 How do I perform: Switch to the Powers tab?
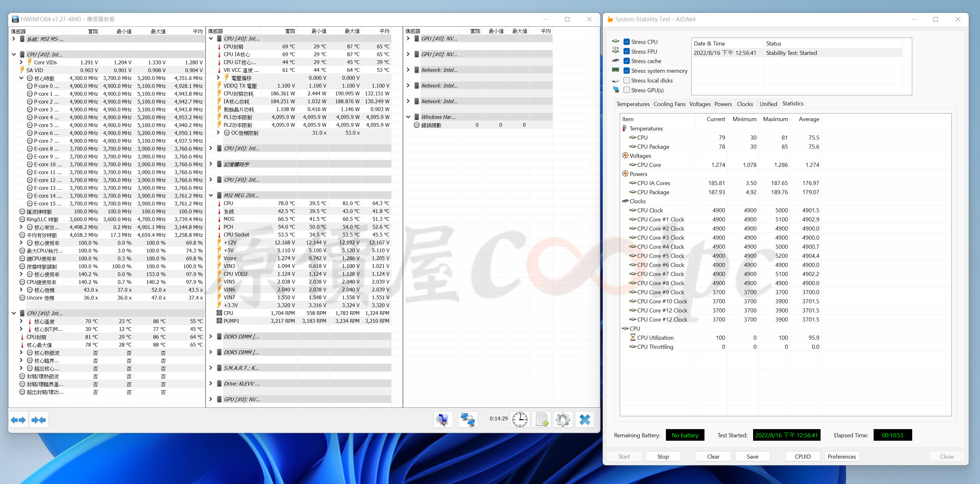723,104
